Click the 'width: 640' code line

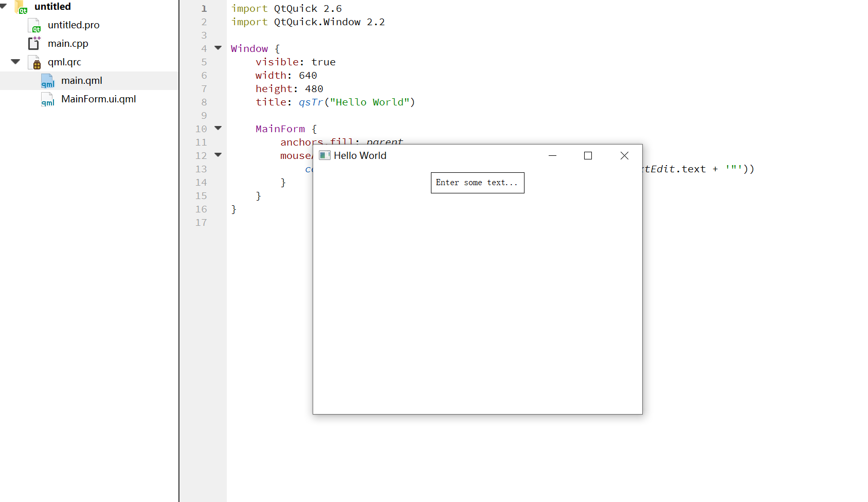coord(286,76)
